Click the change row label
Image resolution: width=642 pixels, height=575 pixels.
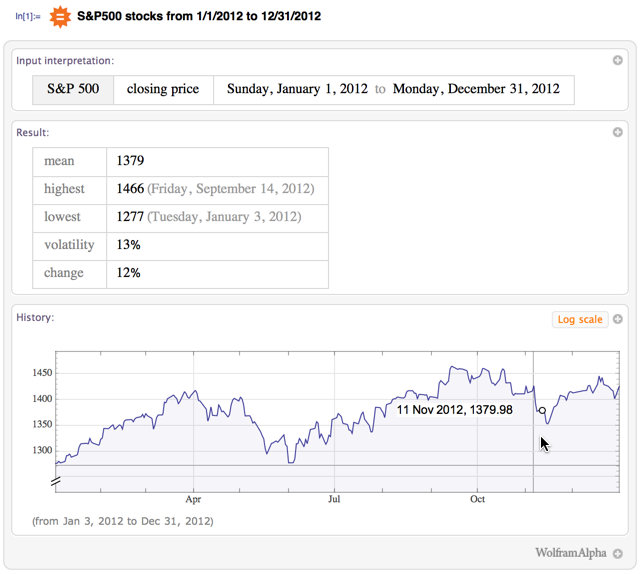click(x=63, y=273)
